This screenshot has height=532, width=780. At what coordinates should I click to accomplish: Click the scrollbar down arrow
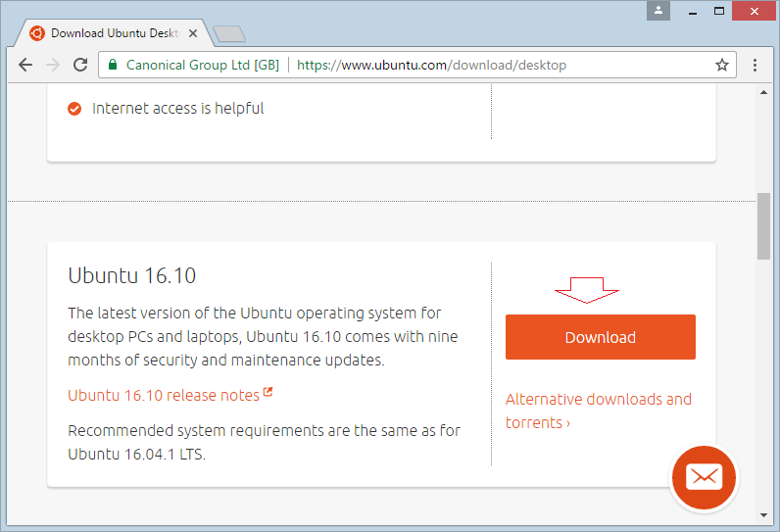click(x=763, y=515)
